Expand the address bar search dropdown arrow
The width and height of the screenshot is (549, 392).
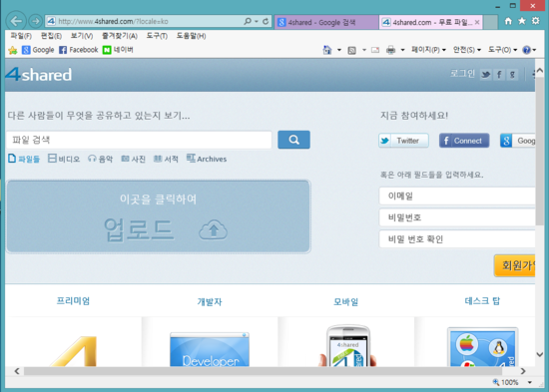(257, 21)
